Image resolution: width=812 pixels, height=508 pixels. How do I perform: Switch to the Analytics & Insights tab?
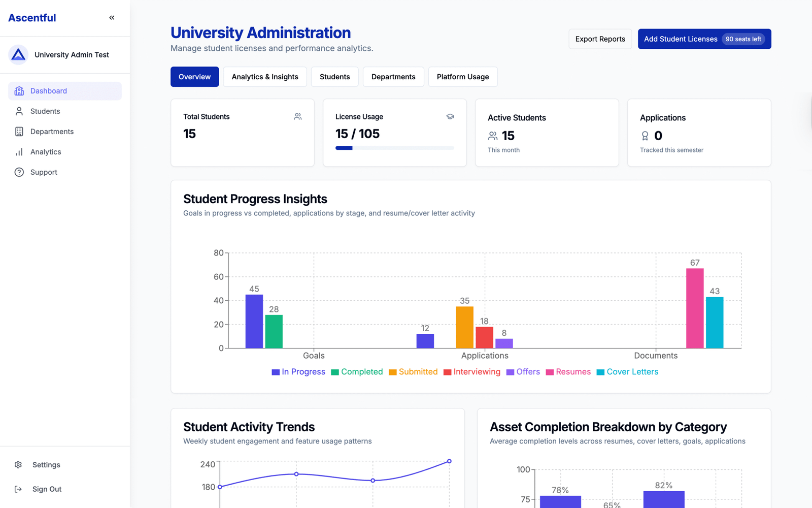265,77
